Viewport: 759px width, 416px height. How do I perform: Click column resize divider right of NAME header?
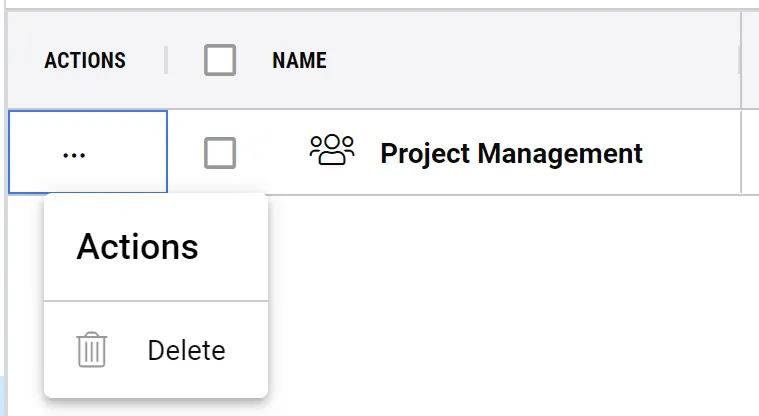740,61
